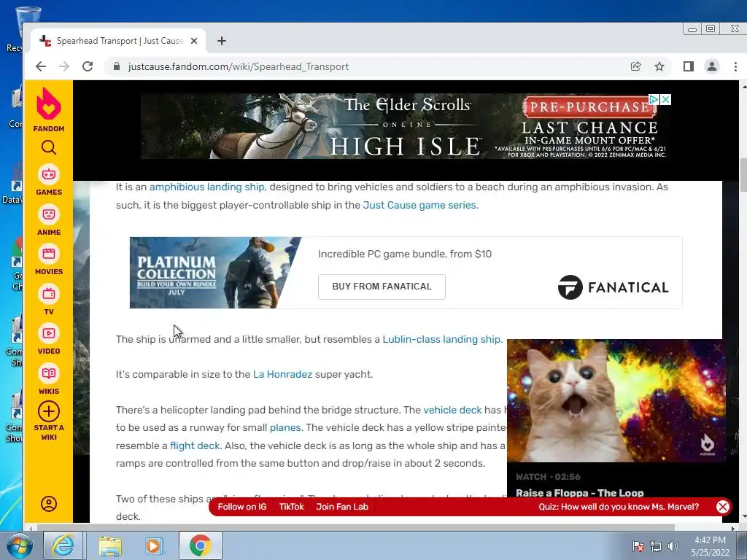The width and height of the screenshot is (747, 560).
Task: Click the Buy From Fanatical button
Action: click(x=382, y=287)
